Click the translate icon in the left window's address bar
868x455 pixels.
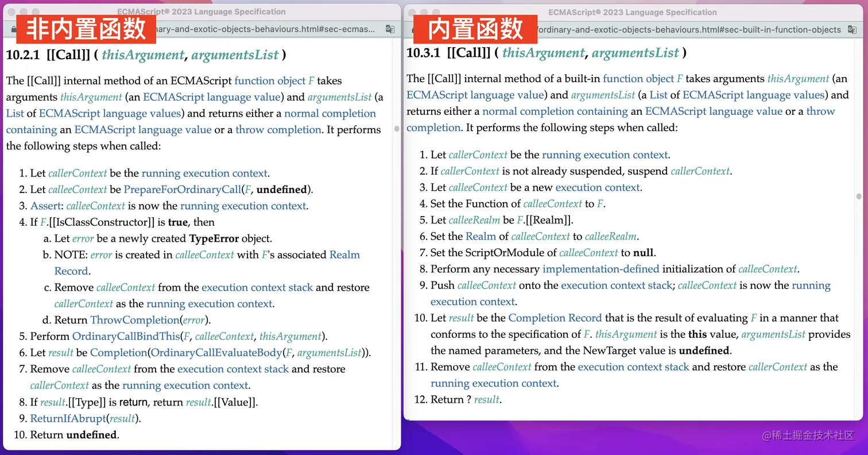(390, 29)
